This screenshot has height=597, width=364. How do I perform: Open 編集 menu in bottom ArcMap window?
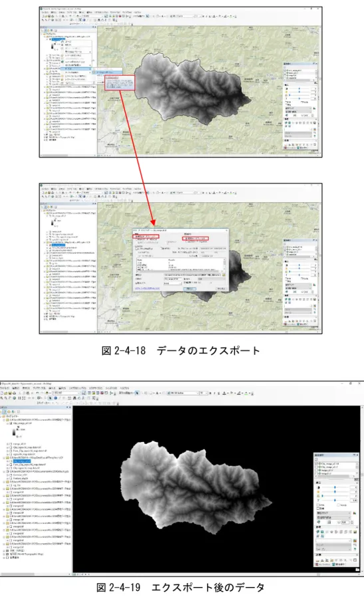point(15,389)
